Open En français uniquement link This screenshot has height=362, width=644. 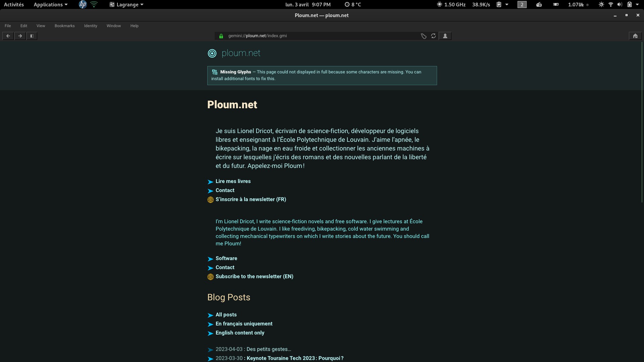pyautogui.click(x=244, y=324)
